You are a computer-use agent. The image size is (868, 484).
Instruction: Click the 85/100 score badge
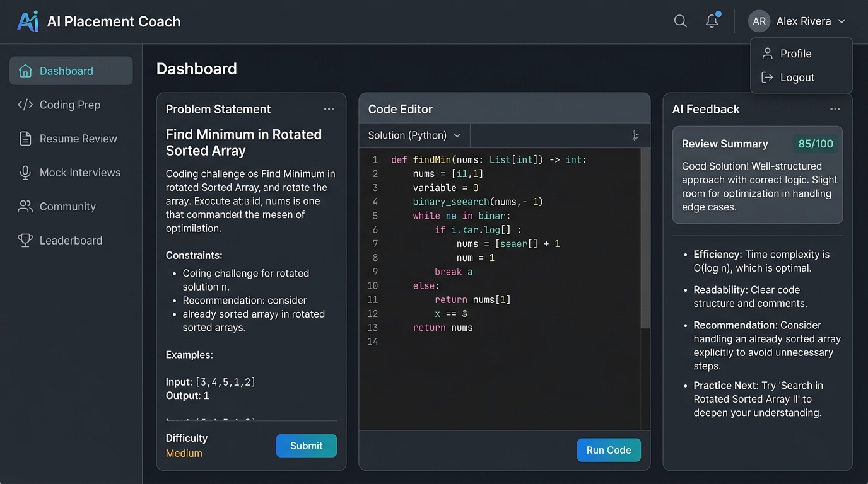(816, 144)
